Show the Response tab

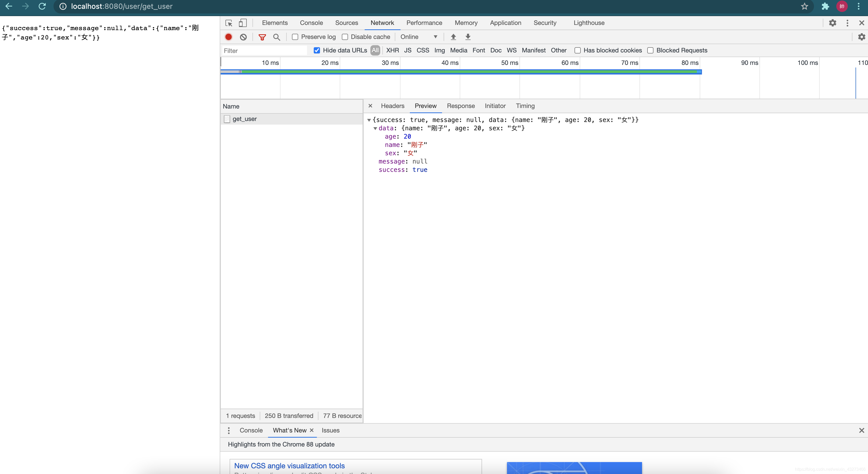click(460, 106)
